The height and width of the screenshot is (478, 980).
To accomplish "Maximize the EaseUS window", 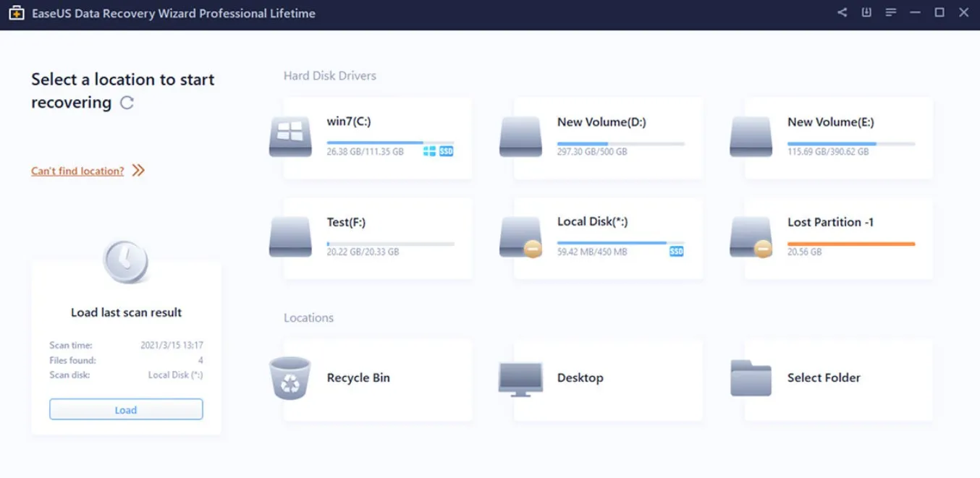I will (939, 12).
